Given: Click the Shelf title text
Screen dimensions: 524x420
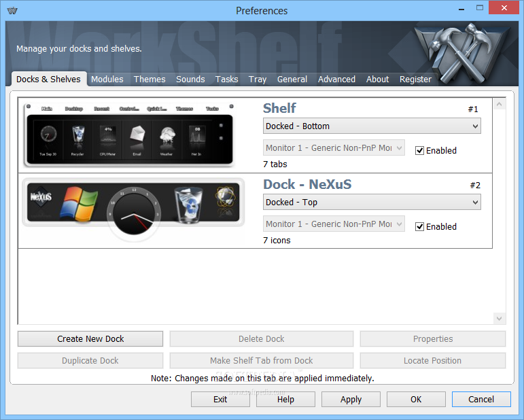Looking at the screenshot, I should (x=279, y=108).
